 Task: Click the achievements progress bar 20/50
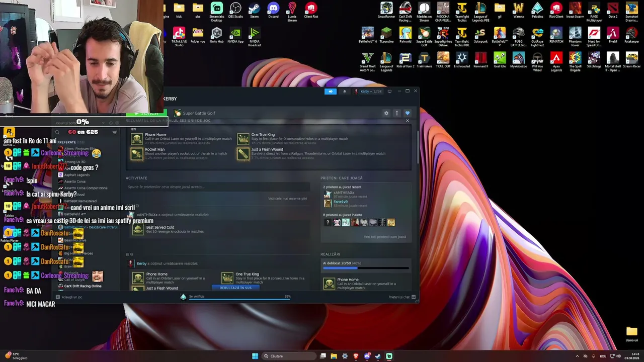click(x=366, y=268)
